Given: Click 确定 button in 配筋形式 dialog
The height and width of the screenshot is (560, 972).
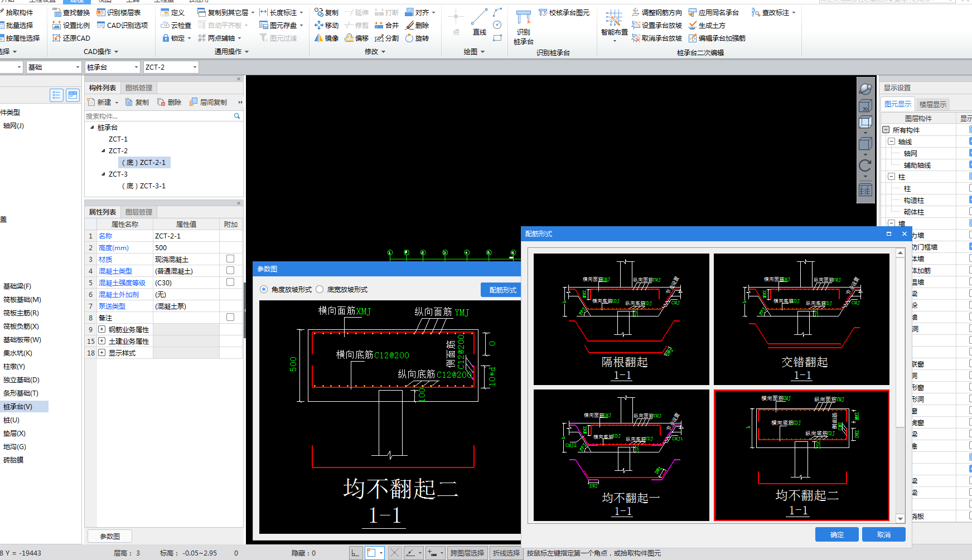Looking at the screenshot, I should (x=836, y=534).
